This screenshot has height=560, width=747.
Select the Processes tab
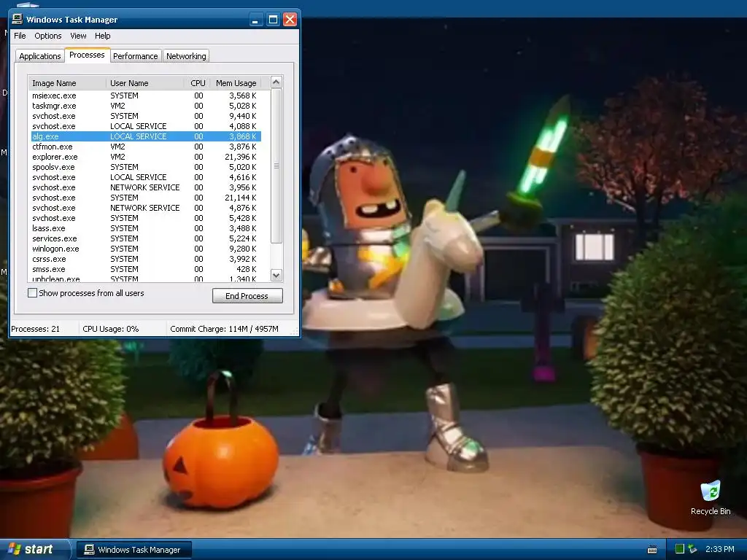(x=88, y=55)
